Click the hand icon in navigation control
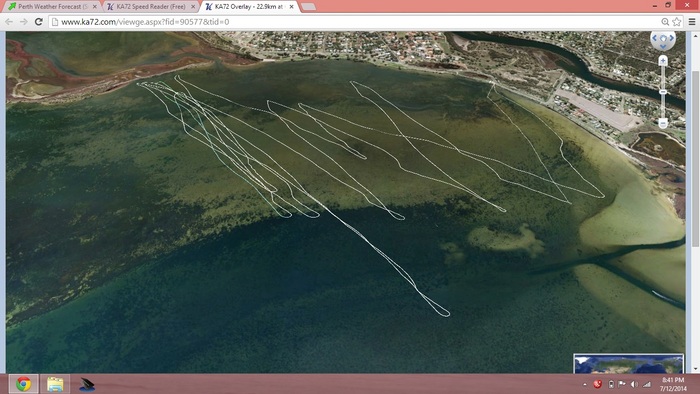Image resolution: width=700 pixels, height=394 pixels. coord(663,38)
